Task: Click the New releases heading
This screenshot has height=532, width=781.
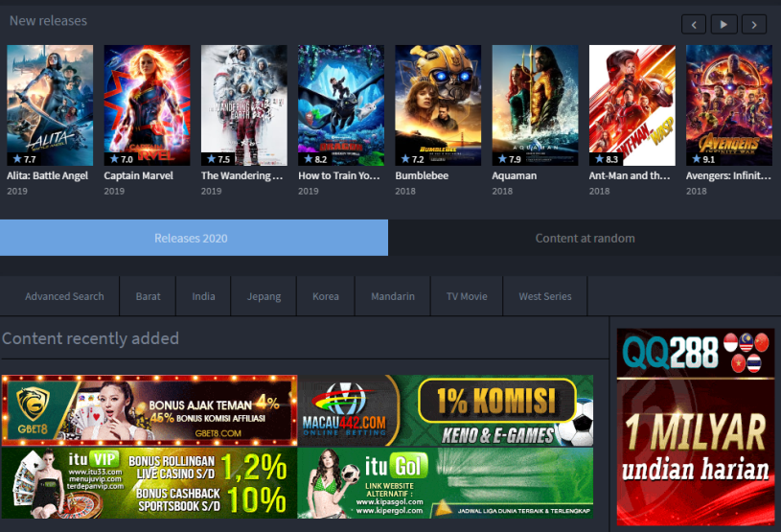Action: [48, 21]
